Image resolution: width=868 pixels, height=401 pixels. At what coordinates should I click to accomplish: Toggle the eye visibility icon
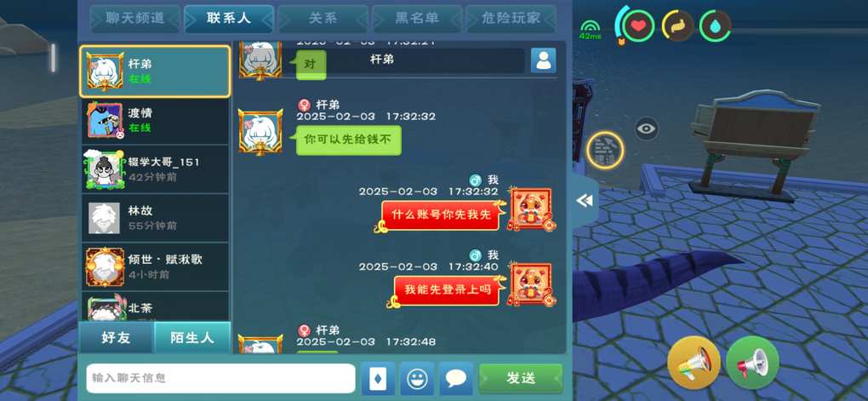click(x=646, y=129)
